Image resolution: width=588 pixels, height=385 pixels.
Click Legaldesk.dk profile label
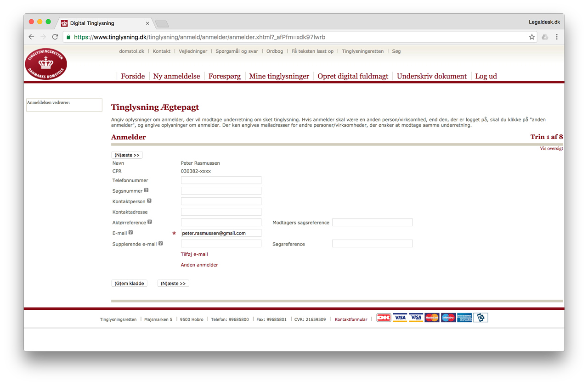[x=544, y=22]
